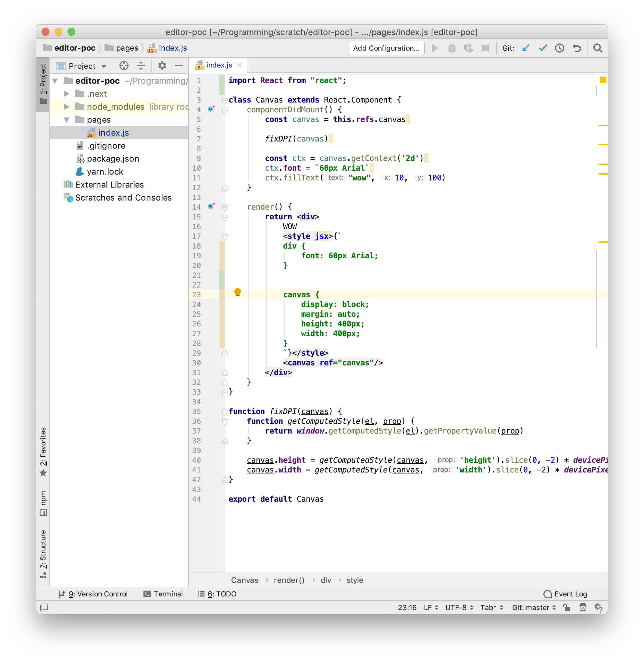The width and height of the screenshot is (644, 662).
Task: Click the render() breadcrumb
Action: [289, 580]
